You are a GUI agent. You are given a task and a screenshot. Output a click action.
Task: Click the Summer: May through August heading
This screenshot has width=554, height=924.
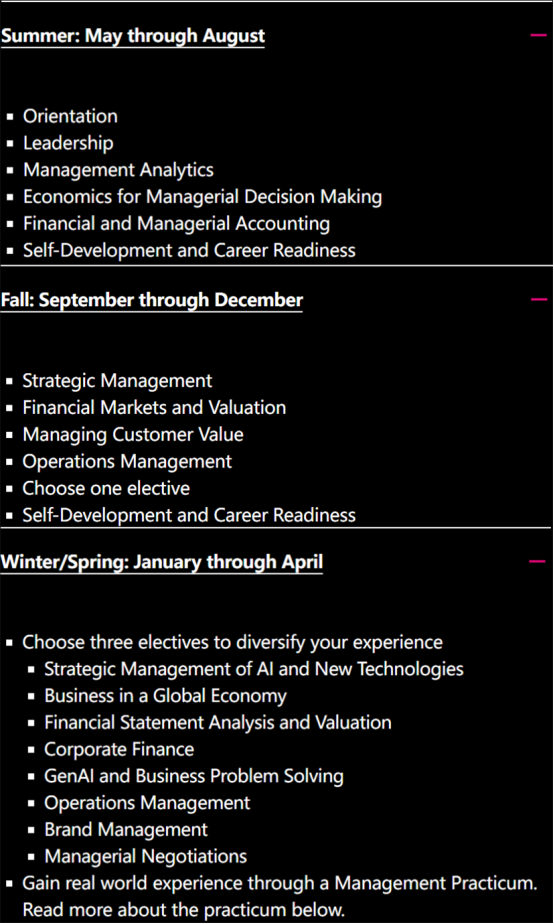(133, 36)
